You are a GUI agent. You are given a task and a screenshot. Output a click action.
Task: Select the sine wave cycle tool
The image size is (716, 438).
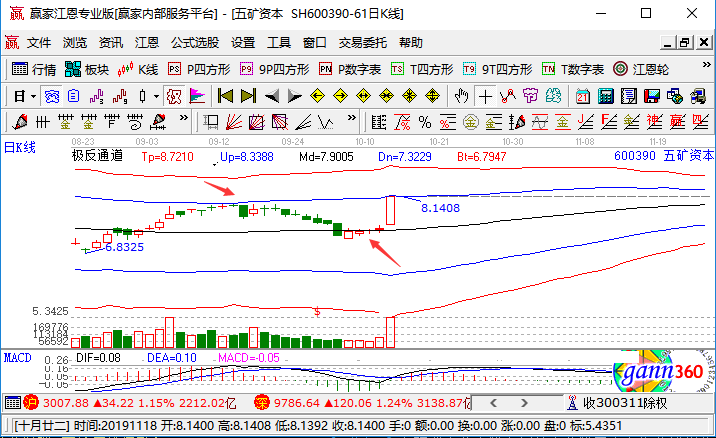(x=540, y=122)
